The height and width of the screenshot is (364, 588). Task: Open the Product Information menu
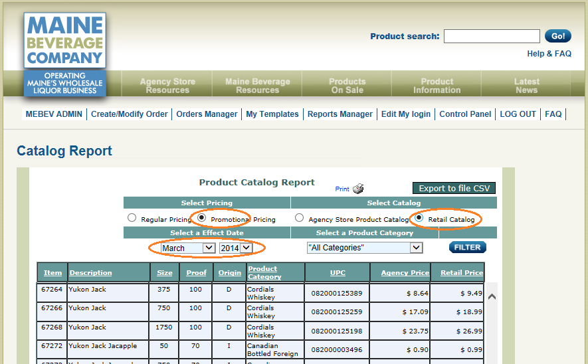(x=437, y=86)
